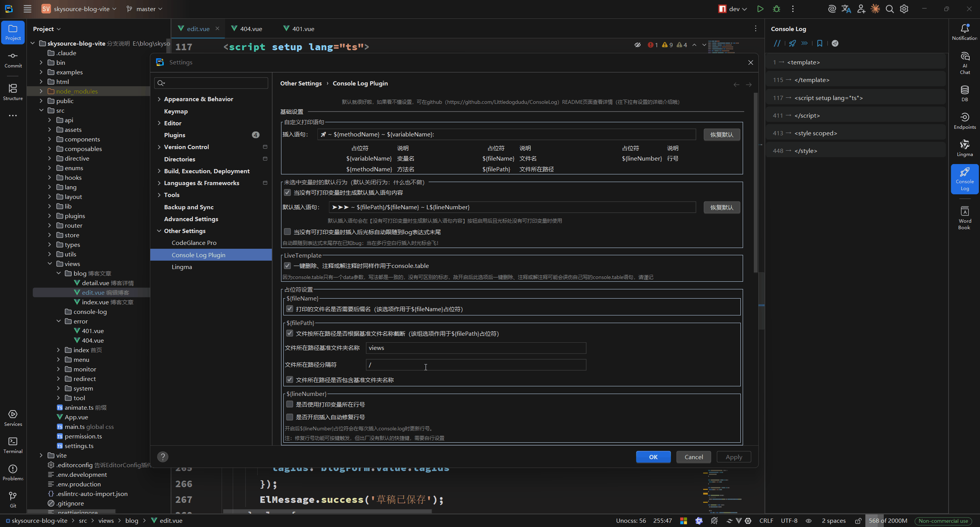Expand the Version Control settings group
This screenshot has width=980, height=527.
click(159, 147)
